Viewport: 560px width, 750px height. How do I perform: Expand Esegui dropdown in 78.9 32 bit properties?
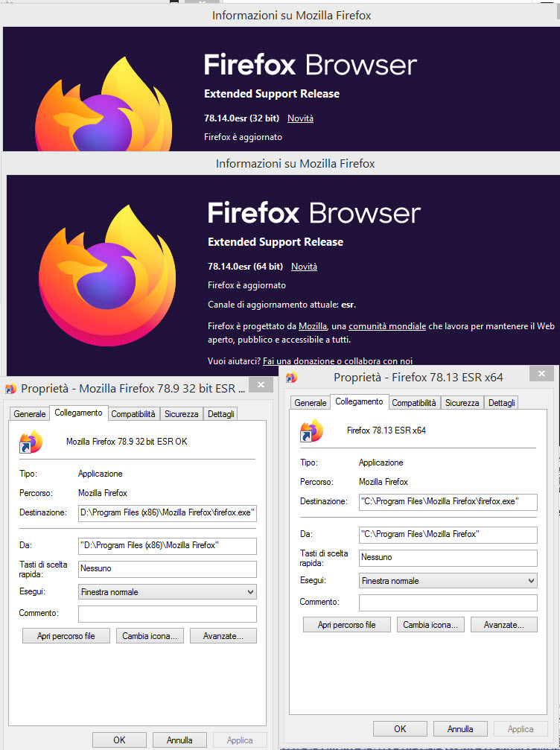point(168,591)
